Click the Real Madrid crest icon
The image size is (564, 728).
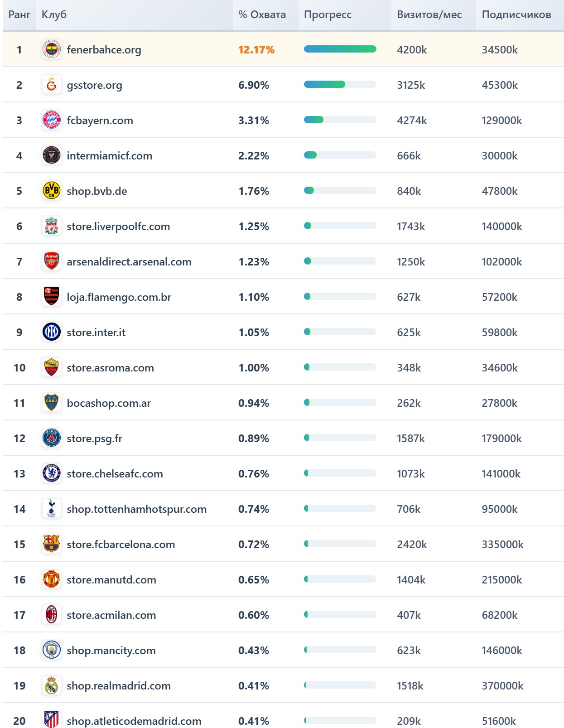(51, 685)
